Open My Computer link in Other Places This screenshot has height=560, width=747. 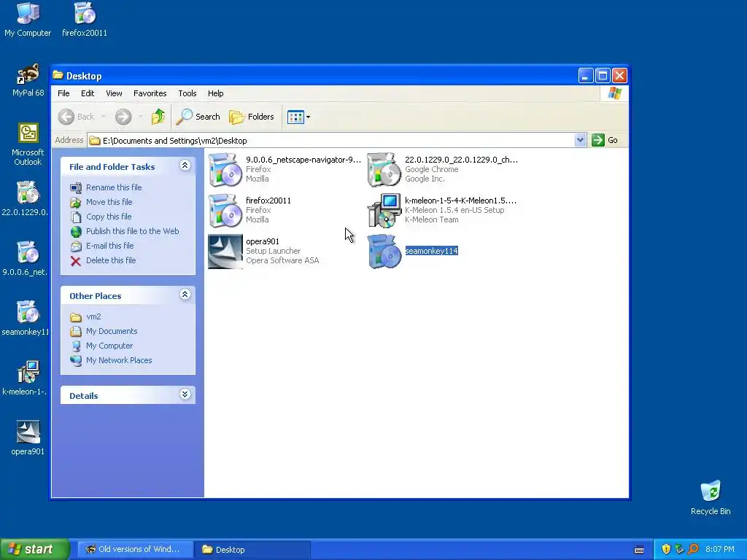(109, 346)
